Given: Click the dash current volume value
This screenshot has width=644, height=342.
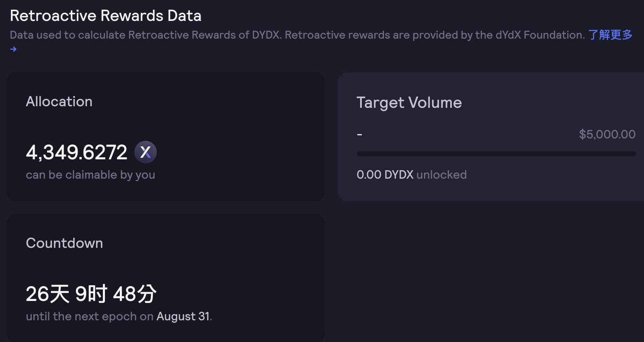Looking at the screenshot, I should pos(359,134).
